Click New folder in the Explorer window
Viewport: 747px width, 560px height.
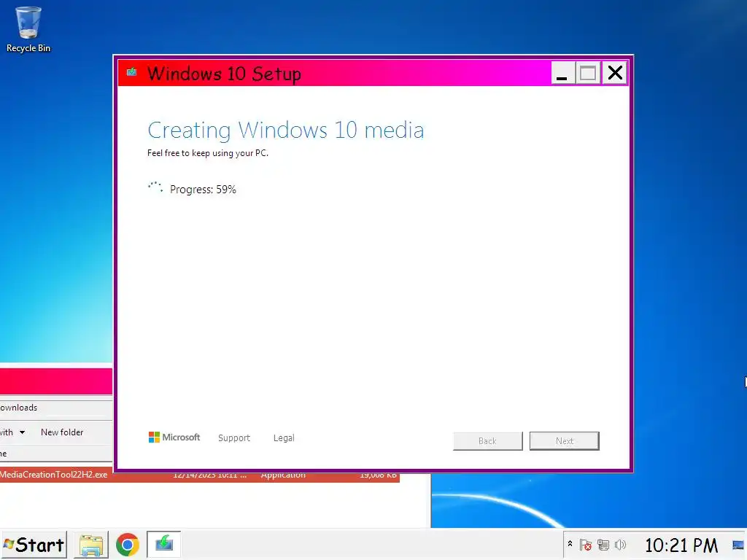click(x=62, y=432)
